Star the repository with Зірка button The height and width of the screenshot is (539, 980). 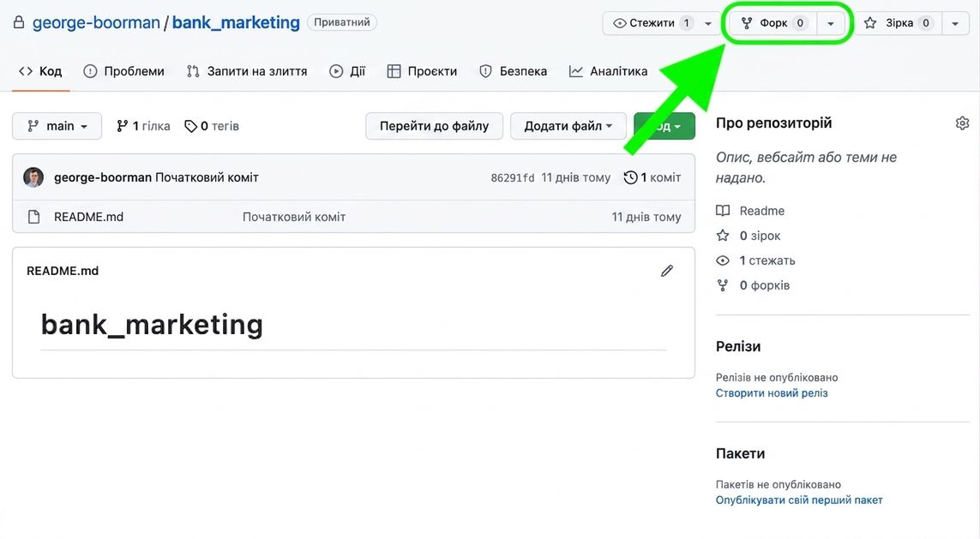click(x=899, y=23)
